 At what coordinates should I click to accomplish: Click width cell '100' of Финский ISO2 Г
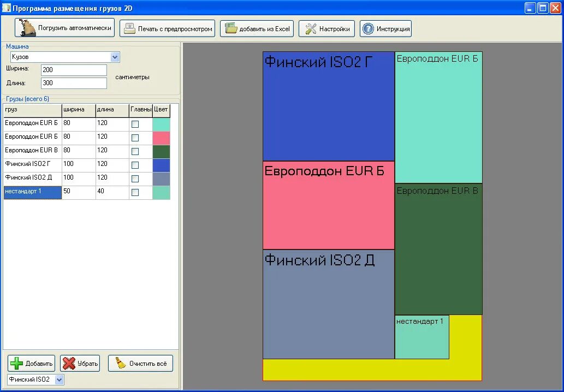(x=79, y=165)
